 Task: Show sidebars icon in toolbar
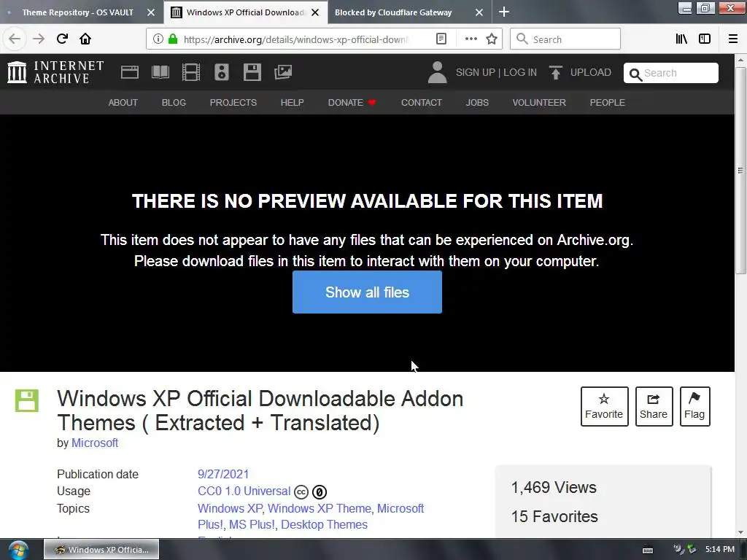point(705,39)
